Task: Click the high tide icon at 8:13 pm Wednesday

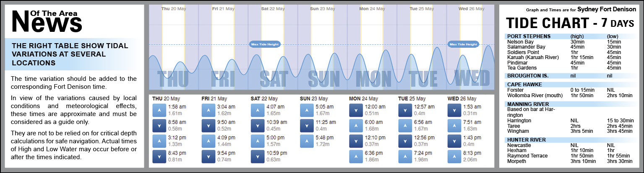Action: click(454, 156)
